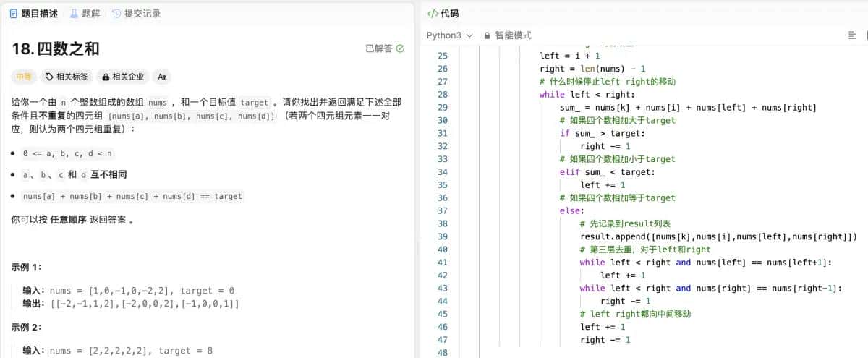Screen dimensions: 868x358
Task: Click the green 已解答 solved checkmark
Action: coord(401,48)
